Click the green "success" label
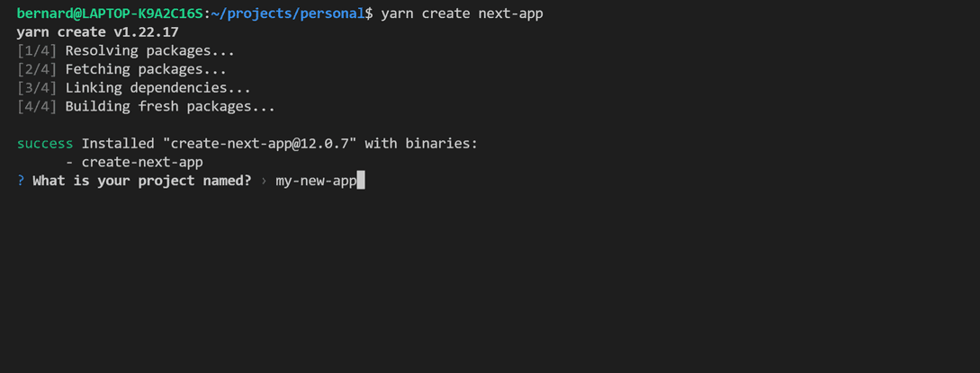This screenshot has width=980, height=373. pos(45,144)
